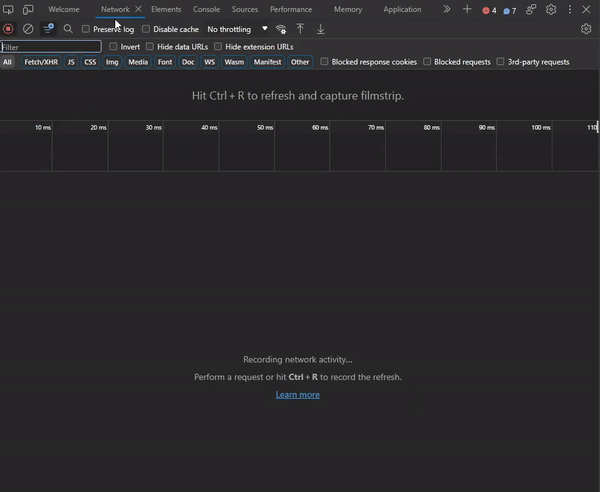Filter by JS requests
Screen dimensions: 600x492
(x=71, y=62)
